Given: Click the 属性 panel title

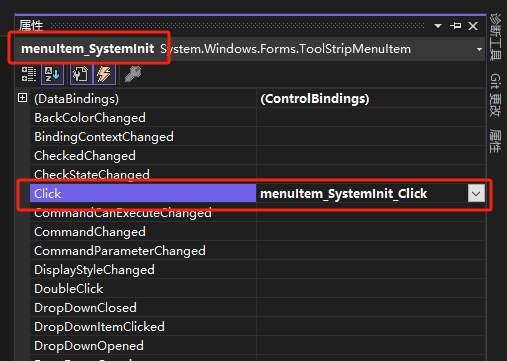Looking at the screenshot, I should coord(31,25).
